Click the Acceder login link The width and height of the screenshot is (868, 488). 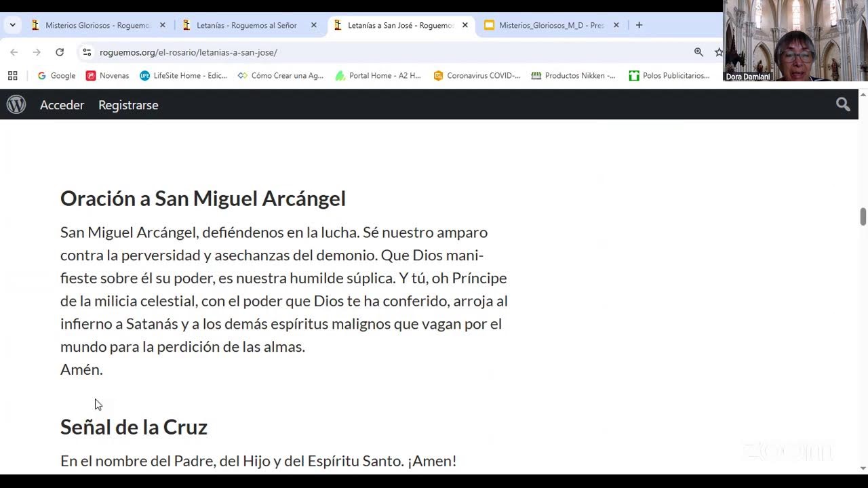(x=62, y=105)
